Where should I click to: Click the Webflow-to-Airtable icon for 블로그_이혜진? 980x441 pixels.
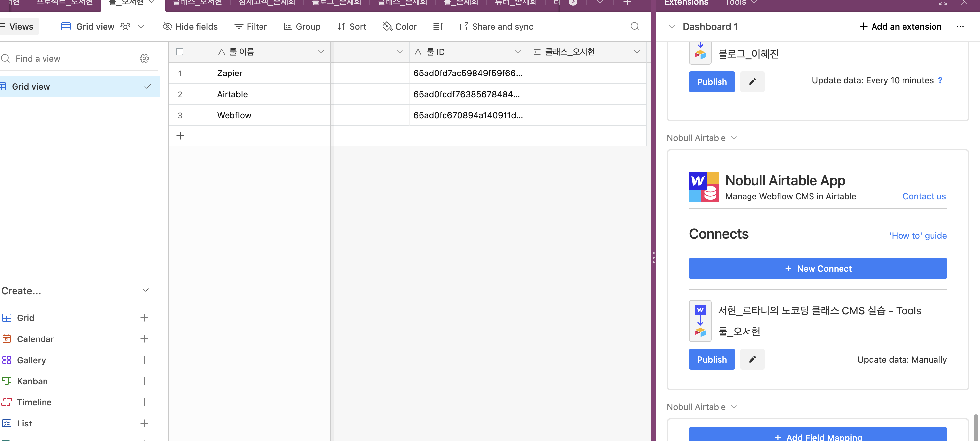coord(700,53)
